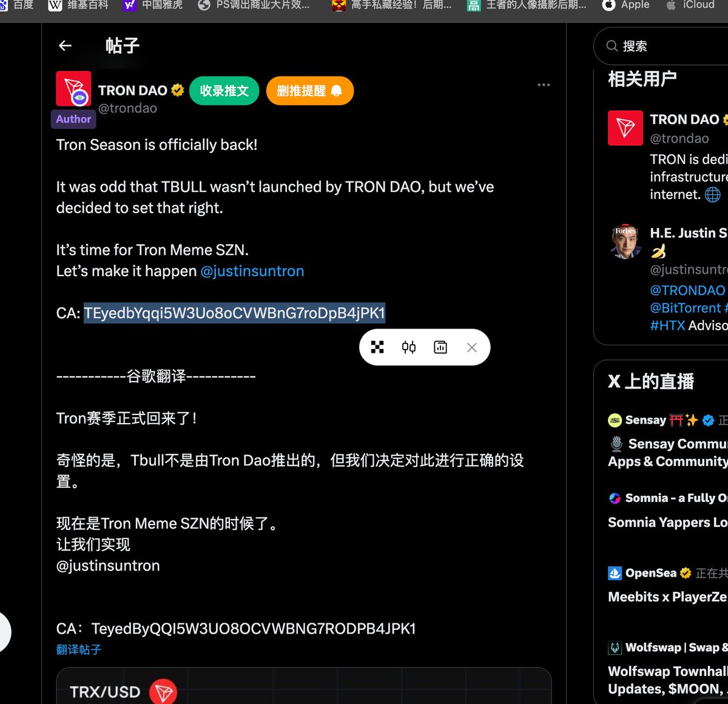728x704 pixels.
Task: Click the Sensay host avatar icon
Action: (615, 420)
